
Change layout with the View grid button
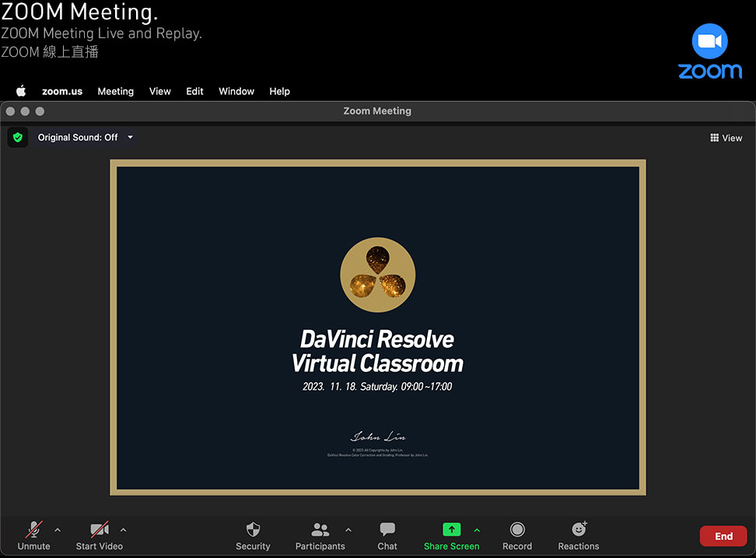pyautogui.click(x=726, y=138)
